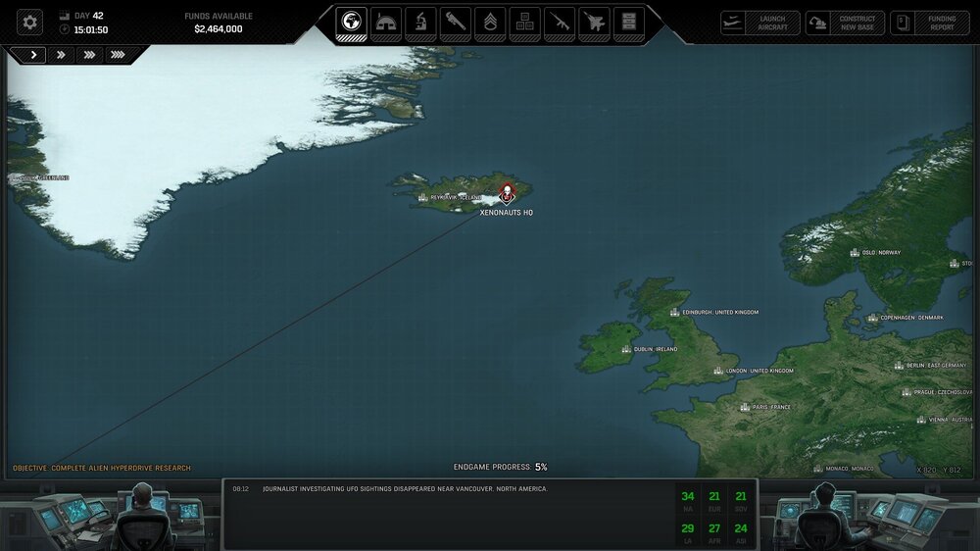Click the Edinburgh, United Kingdom city marker
The image size is (980, 551).
(674, 312)
